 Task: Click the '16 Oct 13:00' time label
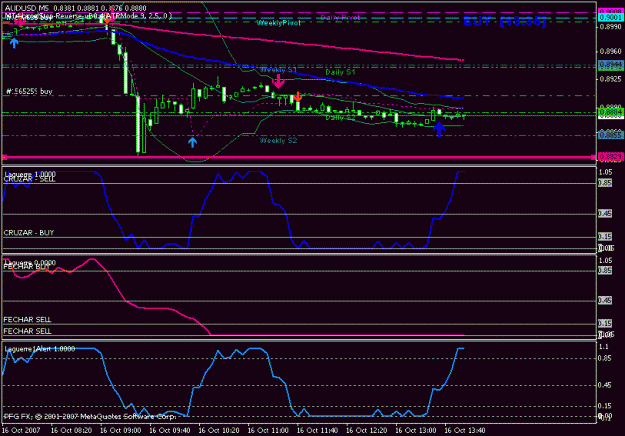[x=416, y=430]
